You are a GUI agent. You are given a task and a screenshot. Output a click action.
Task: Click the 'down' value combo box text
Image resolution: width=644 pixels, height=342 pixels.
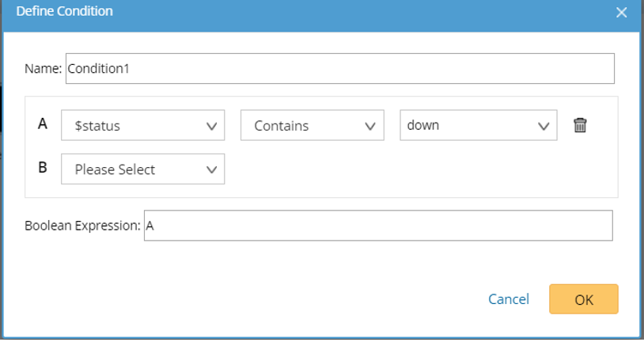coord(467,126)
